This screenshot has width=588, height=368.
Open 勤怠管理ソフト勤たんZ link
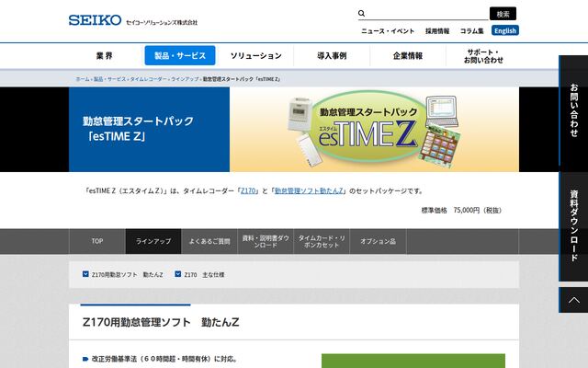tap(309, 190)
